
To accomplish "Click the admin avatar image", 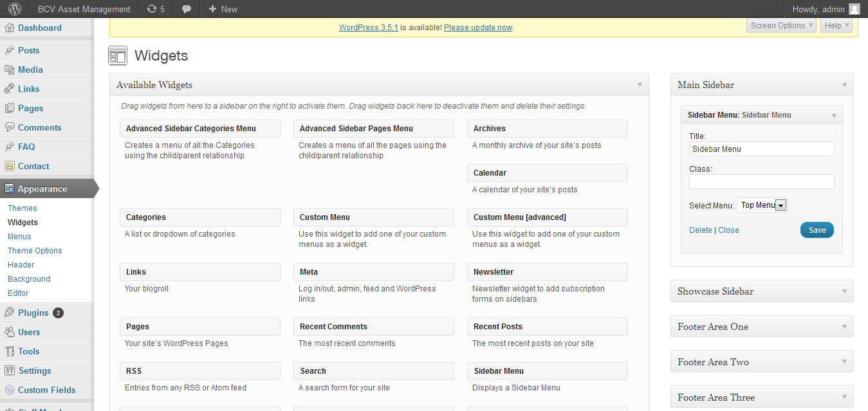I will [854, 9].
